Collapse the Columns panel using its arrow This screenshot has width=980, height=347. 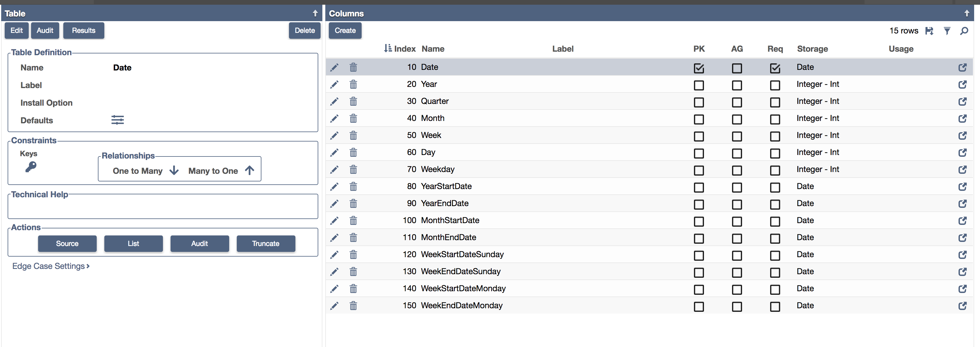[967, 13]
